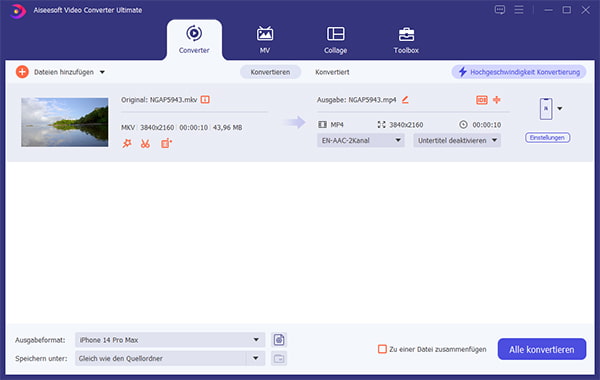
Task: Click the Einstellungen button
Action: point(548,138)
